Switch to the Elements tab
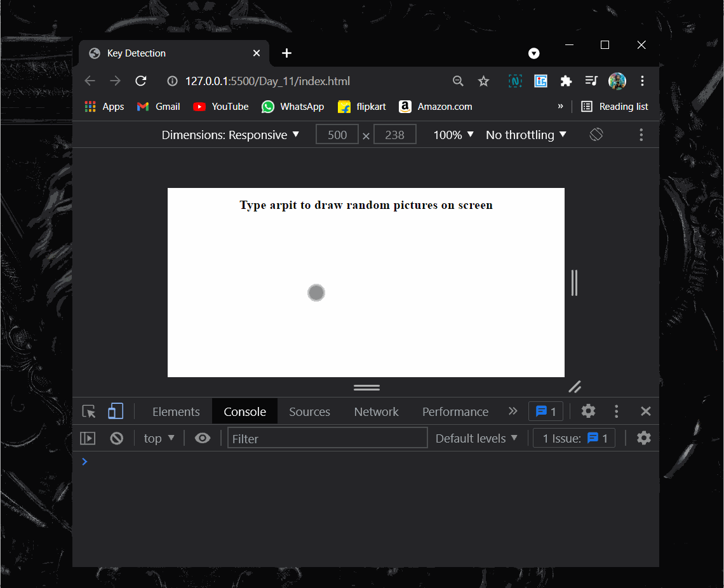This screenshot has width=724, height=588. tap(176, 411)
